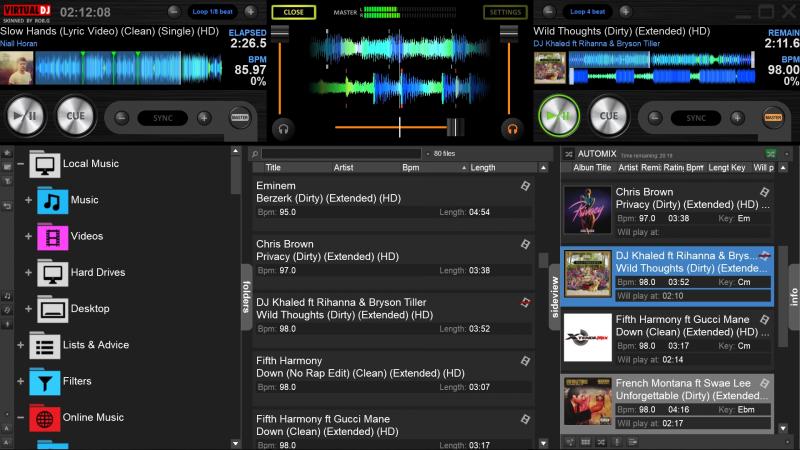Sort file list by Bpm column
800x450 pixels.
tap(410, 167)
